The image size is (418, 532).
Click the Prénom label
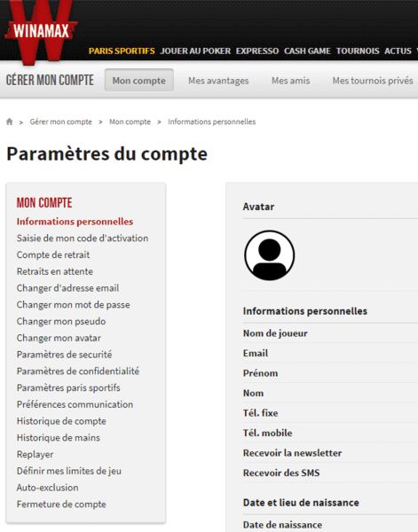tap(260, 373)
